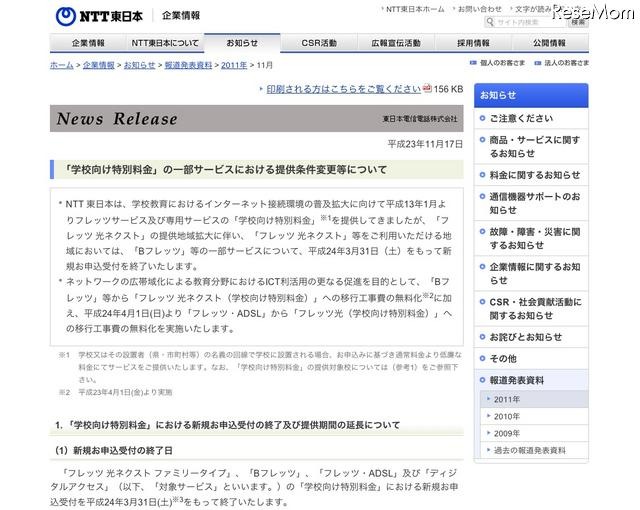Go to 企業情報 breadcrumb link

click(99, 65)
